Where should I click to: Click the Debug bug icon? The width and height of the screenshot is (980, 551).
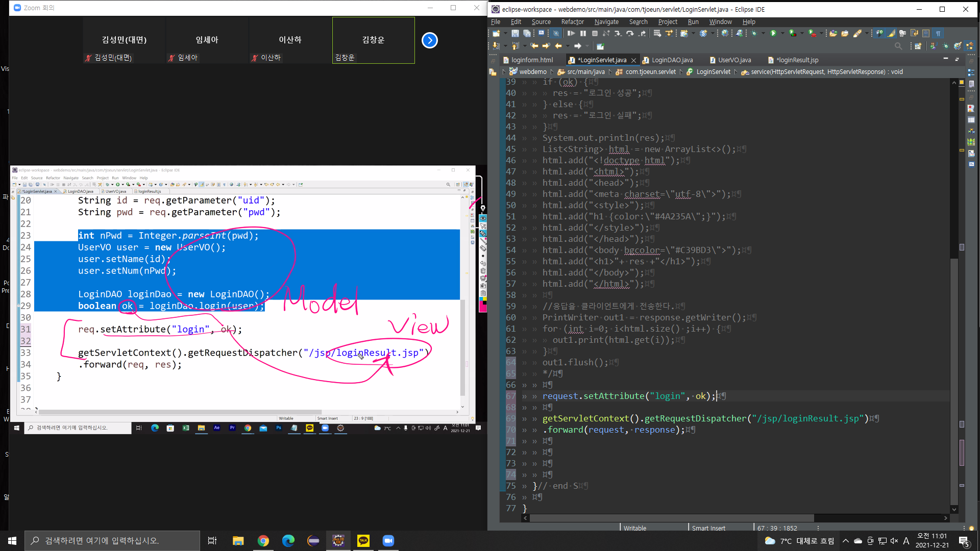pyautogui.click(x=754, y=33)
